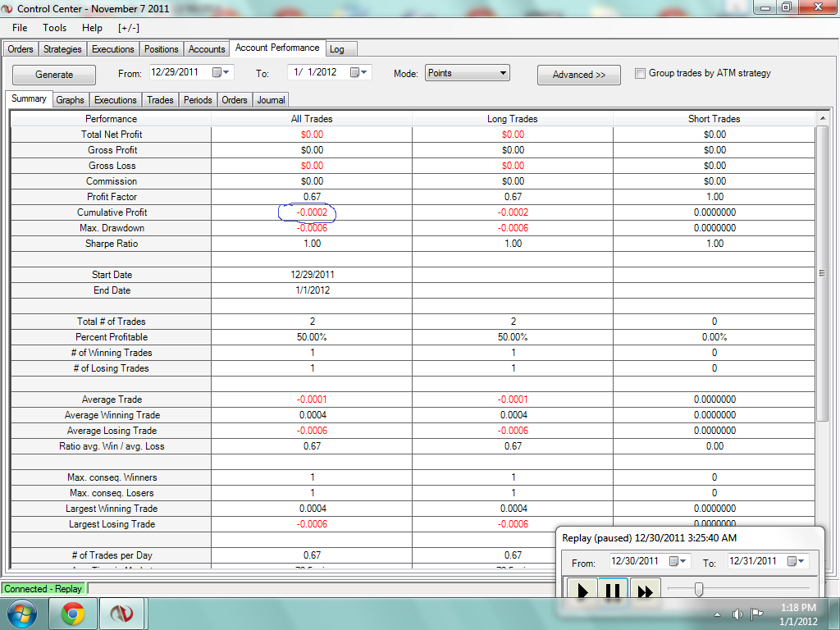Image resolution: width=840 pixels, height=630 pixels.
Task: Click the All Trades Cumulative Profit -0.0002 value
Action: 312,212
